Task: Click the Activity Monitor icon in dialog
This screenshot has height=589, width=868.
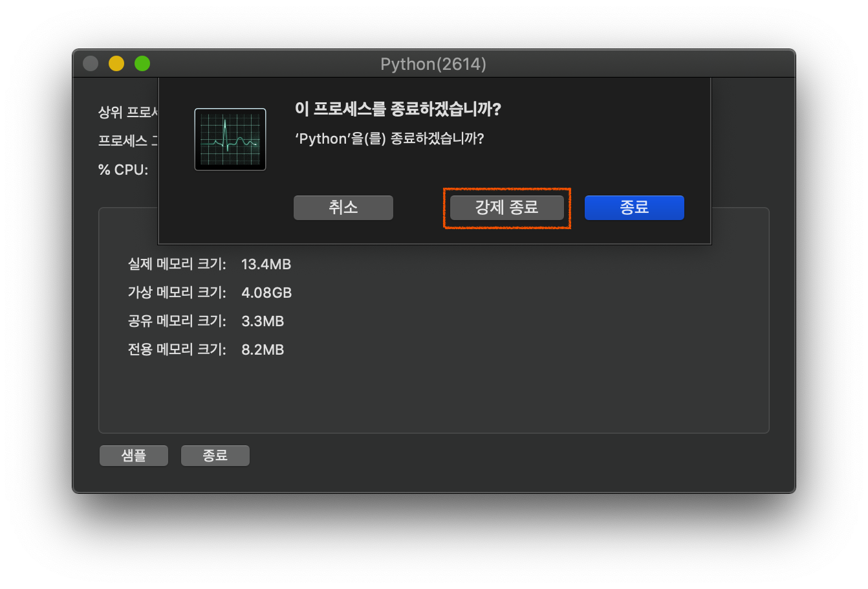Action: pyautogui.click(x=230, y=139)
